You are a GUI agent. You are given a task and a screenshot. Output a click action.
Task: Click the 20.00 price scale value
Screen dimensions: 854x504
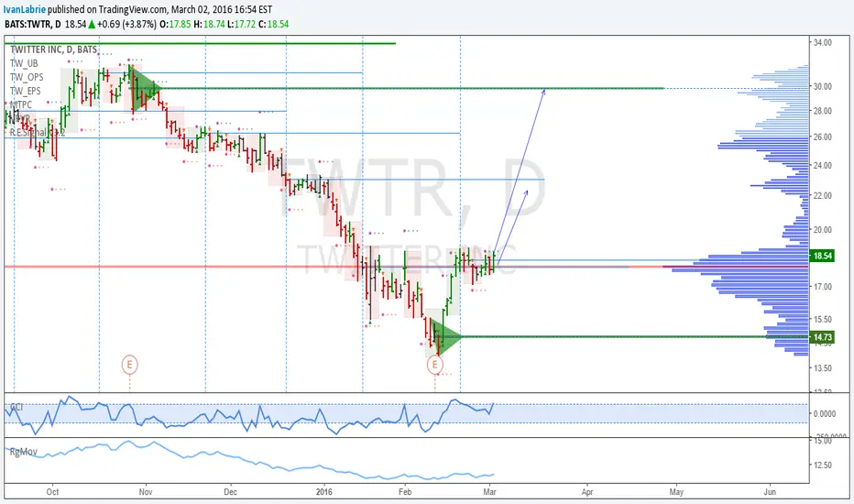click(823, 229)
